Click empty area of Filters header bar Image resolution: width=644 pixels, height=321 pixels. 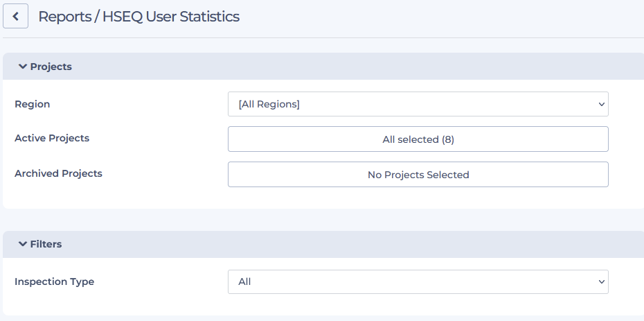point(346,244)
